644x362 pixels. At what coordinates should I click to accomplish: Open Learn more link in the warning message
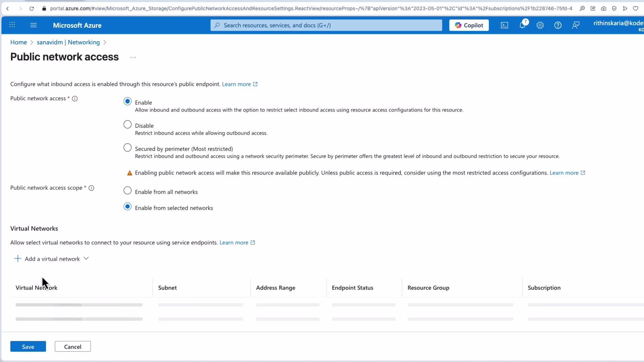tap(567, 173)
